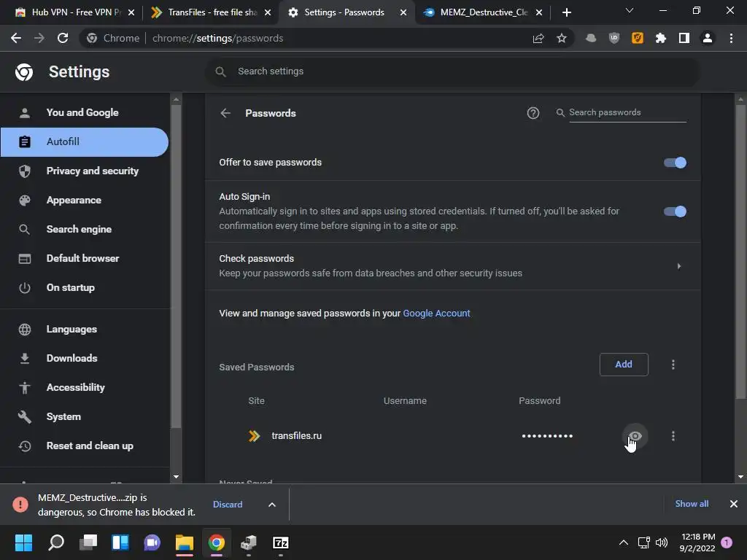Image resolution: width=747 pixels, height=560 pixels.
Task: Open On startup settings
Action: click(85, 287)
